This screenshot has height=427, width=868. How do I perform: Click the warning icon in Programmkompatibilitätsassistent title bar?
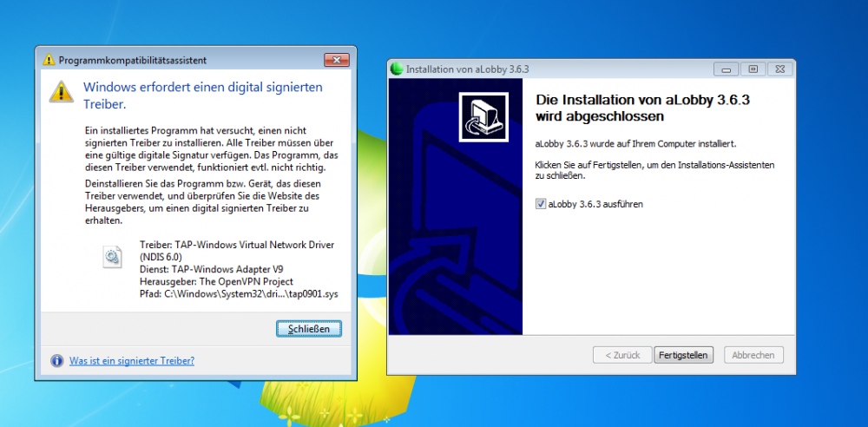click(x=49, y=60)
